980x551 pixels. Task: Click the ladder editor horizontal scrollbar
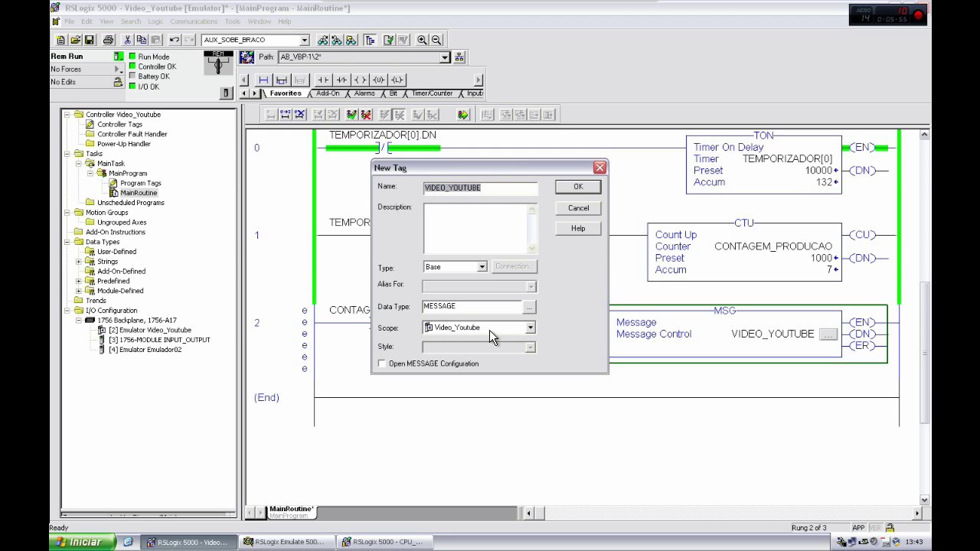click(x=723, y=513)
